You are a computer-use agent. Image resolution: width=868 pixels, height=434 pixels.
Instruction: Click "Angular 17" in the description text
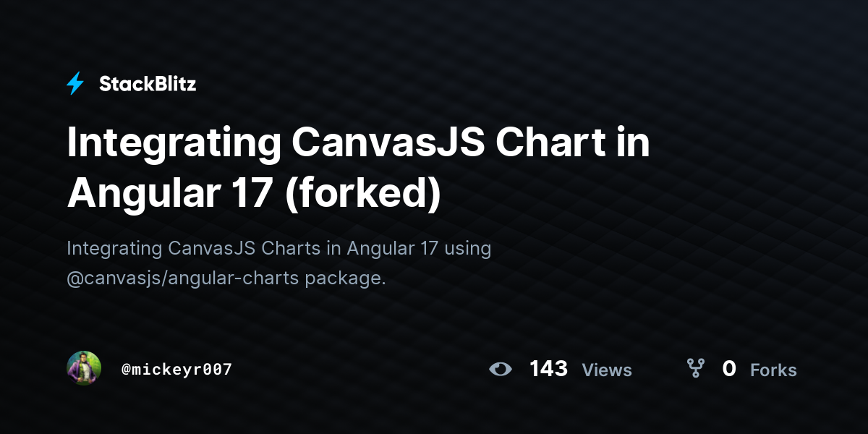coord(393,249)
